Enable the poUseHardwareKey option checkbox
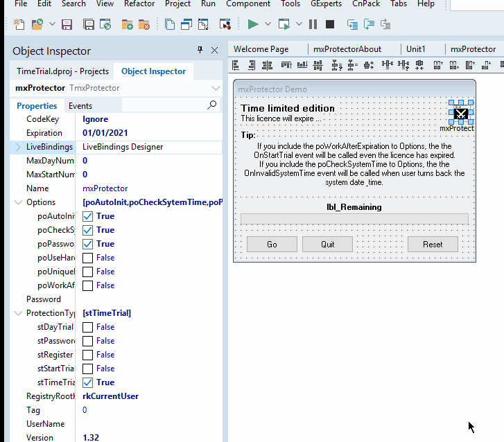 (x=88, y=258)
